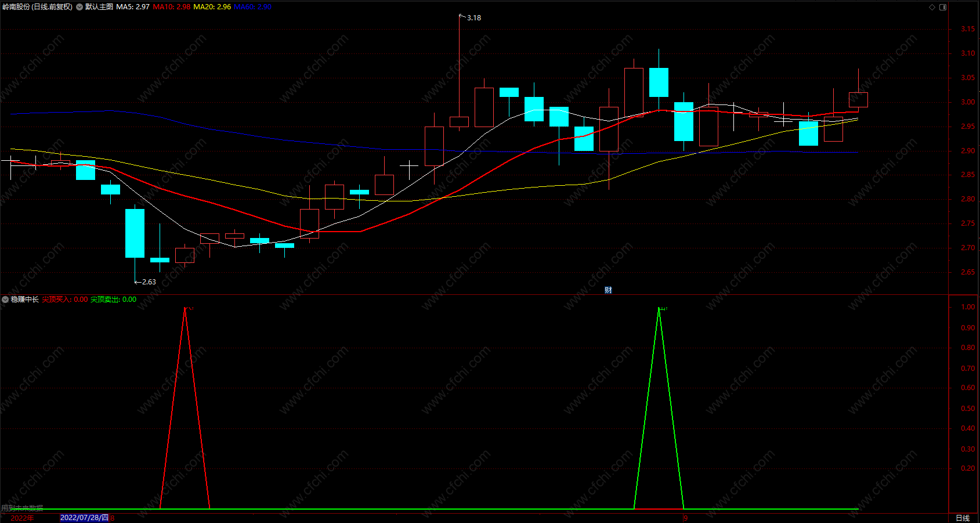Click the 3.00 price axis label
The image size is (980, 523).
[968, 102]
